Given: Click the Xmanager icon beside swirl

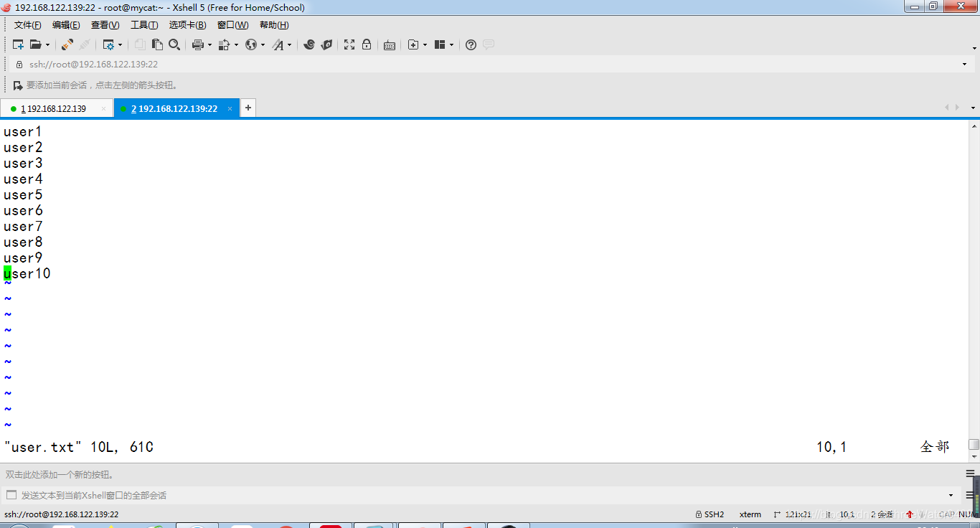Looking at the screenshot, I should [x=326, y=44].
